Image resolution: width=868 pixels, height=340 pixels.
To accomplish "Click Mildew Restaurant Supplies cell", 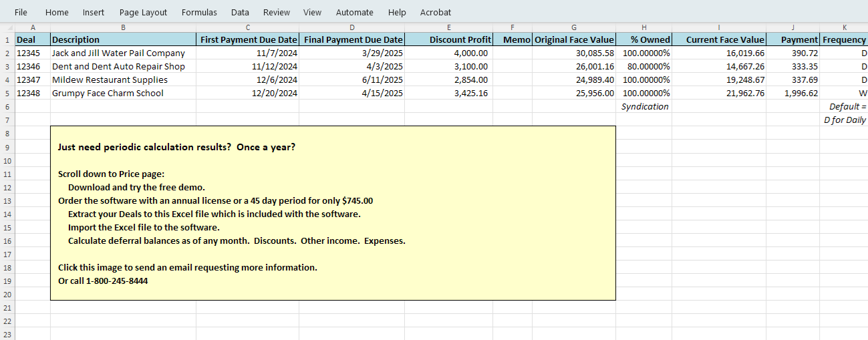I will (123, 79).
